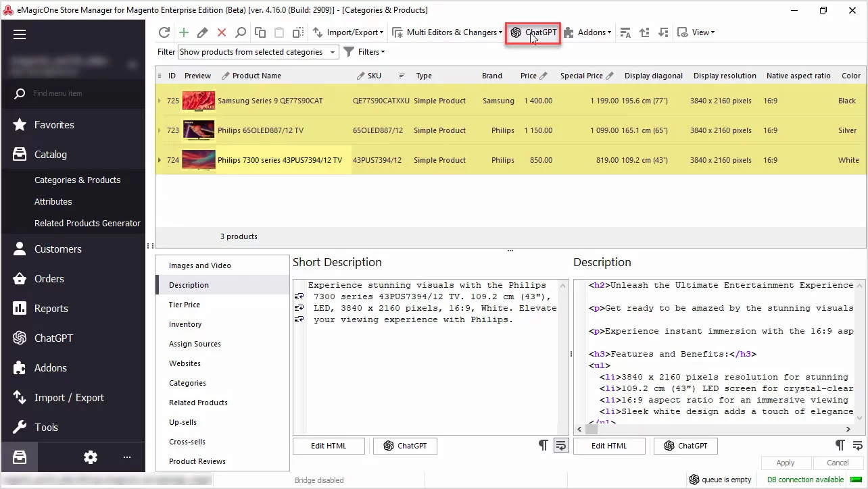Viewport: 868px width, 489px height.
Task: Open the 'Show products from selected categories' combo
Action: 258,52
